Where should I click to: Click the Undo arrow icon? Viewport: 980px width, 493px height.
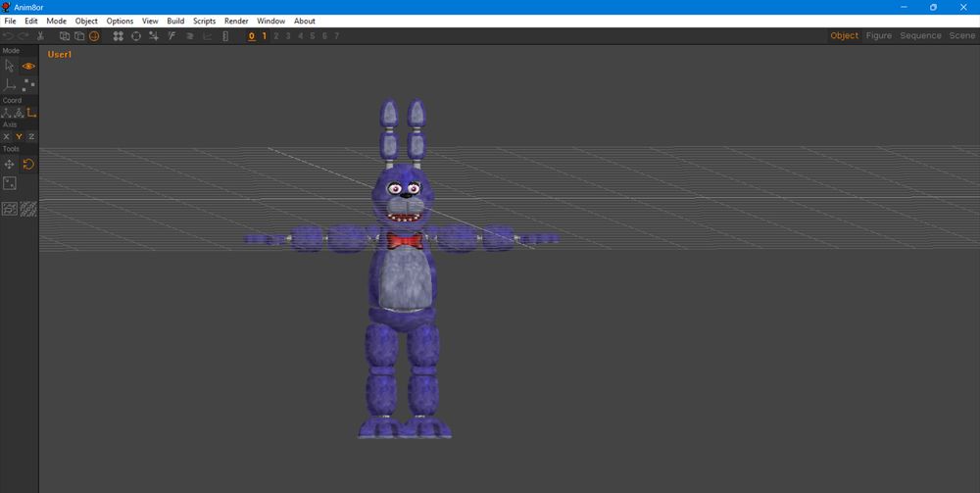(x=8, y=36)
